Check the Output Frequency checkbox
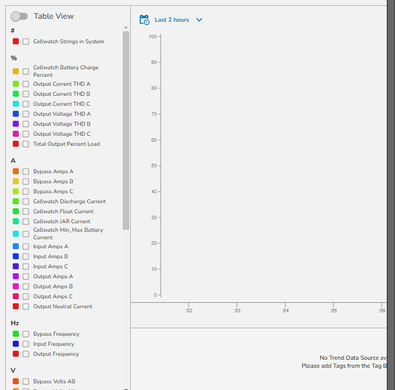Screen dimensions: 395x390 click(x=26, y=354)
